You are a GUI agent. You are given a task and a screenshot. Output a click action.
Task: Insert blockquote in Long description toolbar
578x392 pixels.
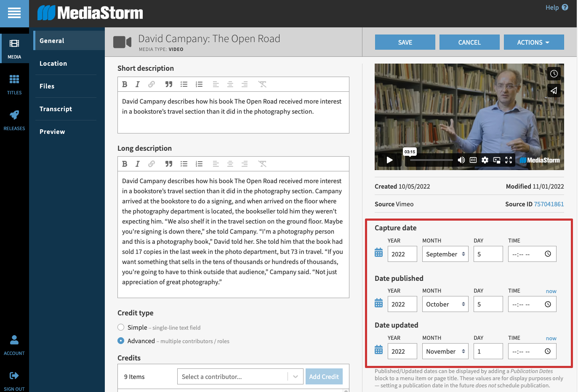point(169,164)
